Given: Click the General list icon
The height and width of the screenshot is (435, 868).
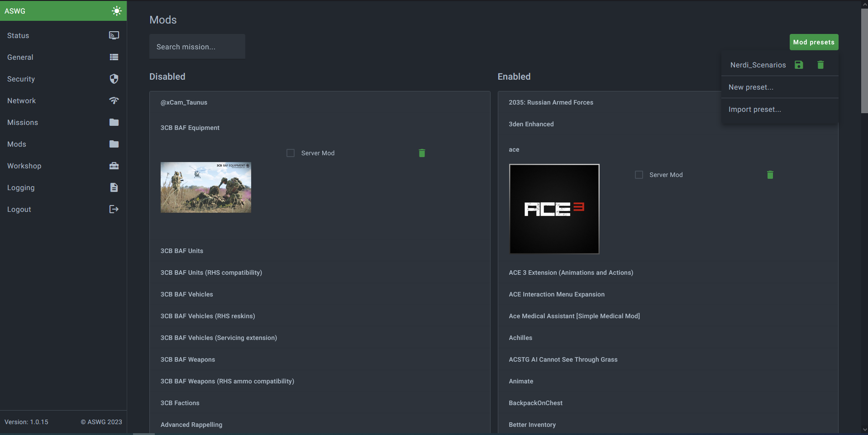Looking at the screenshot, I should tap(114, 57).
